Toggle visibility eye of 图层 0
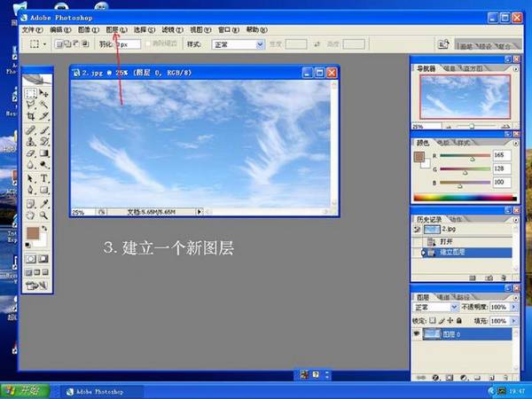The width and height of the screenshot is (532, 399). pos(417,334)
